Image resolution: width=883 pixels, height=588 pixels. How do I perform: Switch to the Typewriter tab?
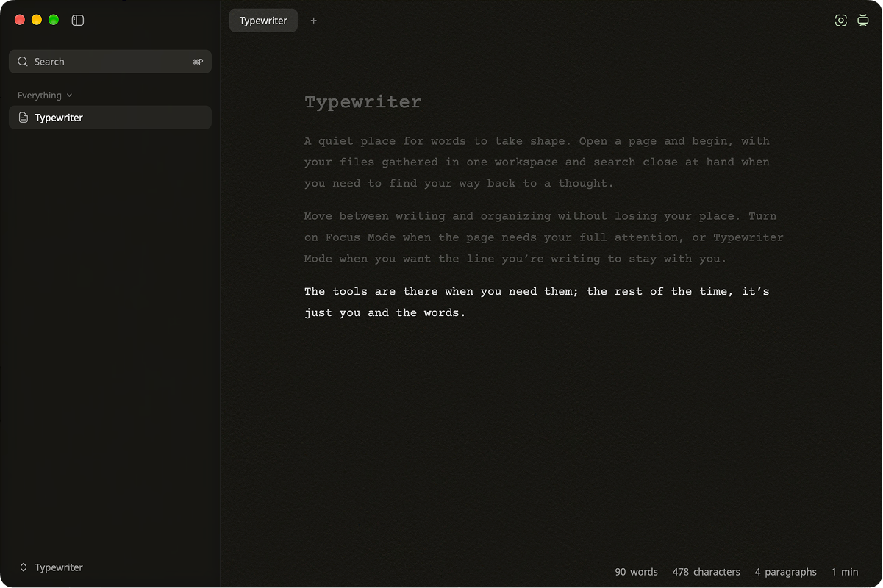(x=263, y=21)
